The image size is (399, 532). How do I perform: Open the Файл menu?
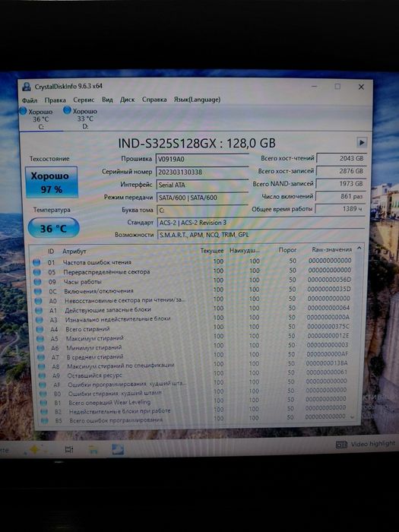tap(30, 100)
